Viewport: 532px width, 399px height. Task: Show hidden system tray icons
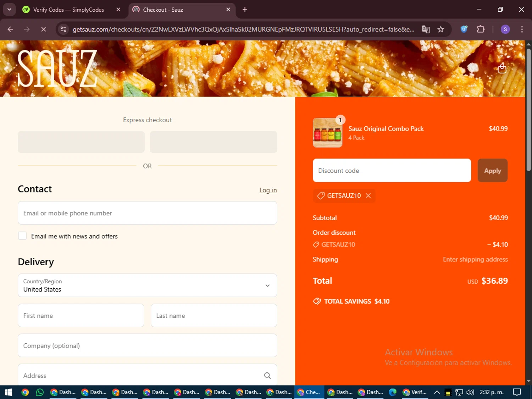click(437, 392)
